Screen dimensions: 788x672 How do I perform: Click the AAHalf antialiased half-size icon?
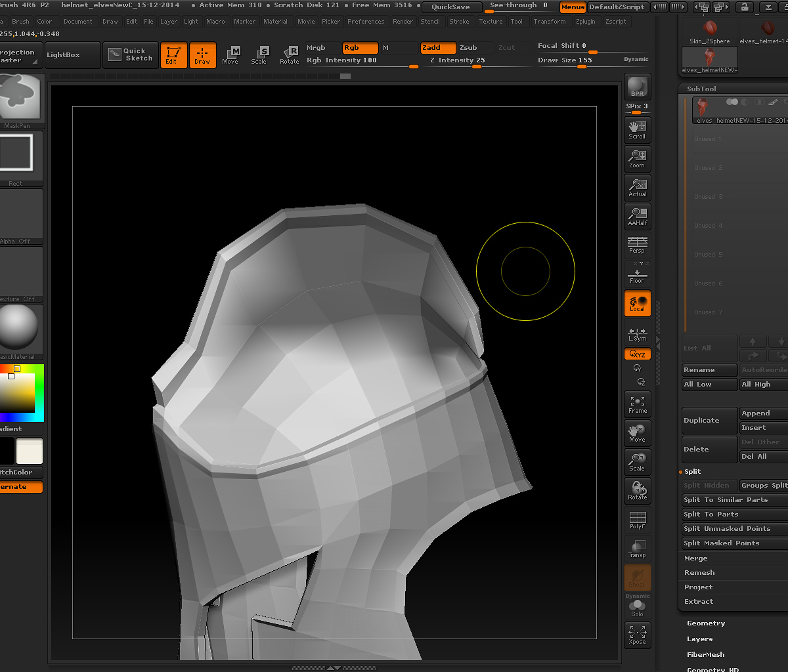pyautogui.click(x=637, y=216)
